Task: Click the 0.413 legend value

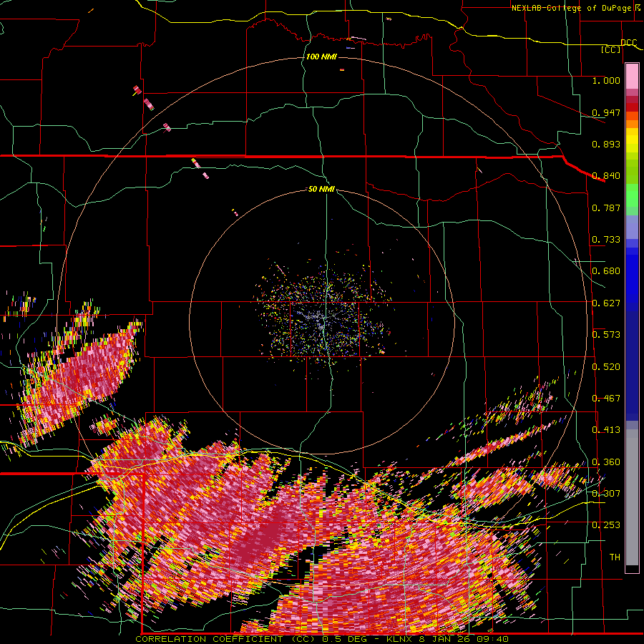Action: coord(606,430)
